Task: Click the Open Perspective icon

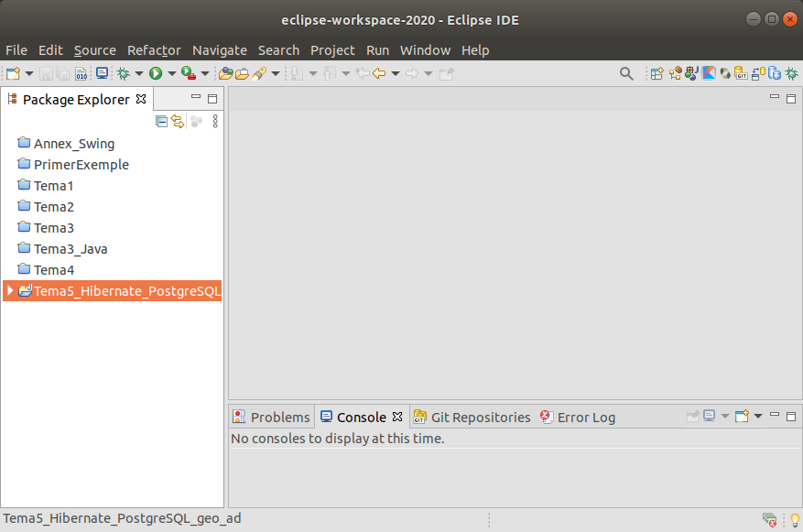Action: point(657,74)
